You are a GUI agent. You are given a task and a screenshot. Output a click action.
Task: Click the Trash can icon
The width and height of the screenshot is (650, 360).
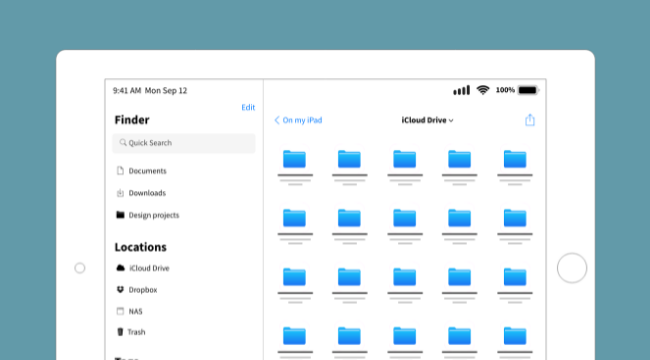pos(120,332)
